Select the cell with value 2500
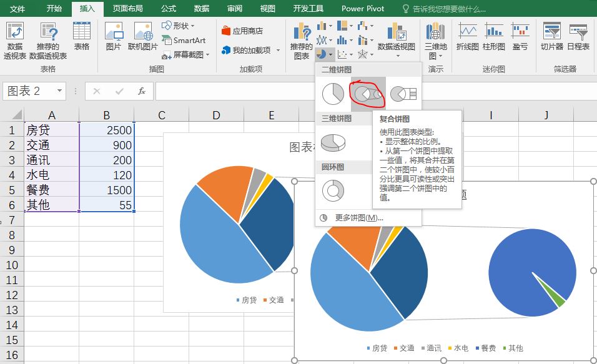This screenshot has height=364, width=597. click(107, 130)
